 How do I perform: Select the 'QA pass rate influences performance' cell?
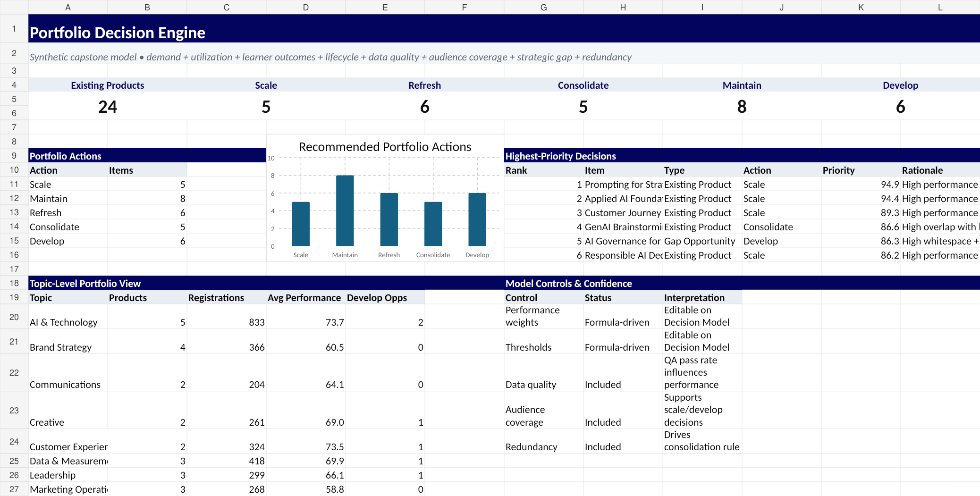point(702,373)
